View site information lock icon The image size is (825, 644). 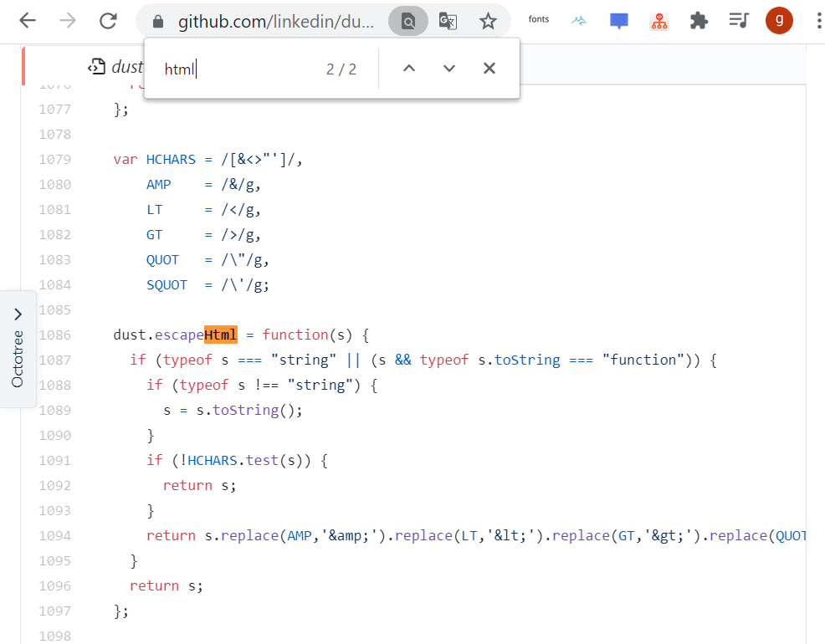[158, 22]
